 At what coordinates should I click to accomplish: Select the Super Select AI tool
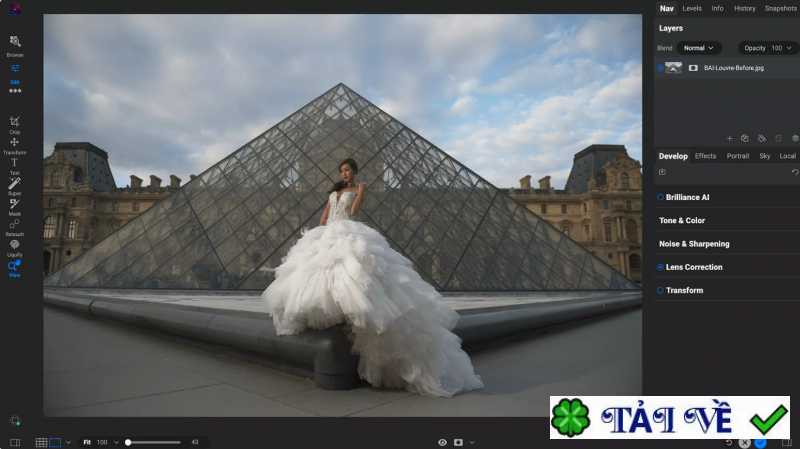[x=14, y=186]
